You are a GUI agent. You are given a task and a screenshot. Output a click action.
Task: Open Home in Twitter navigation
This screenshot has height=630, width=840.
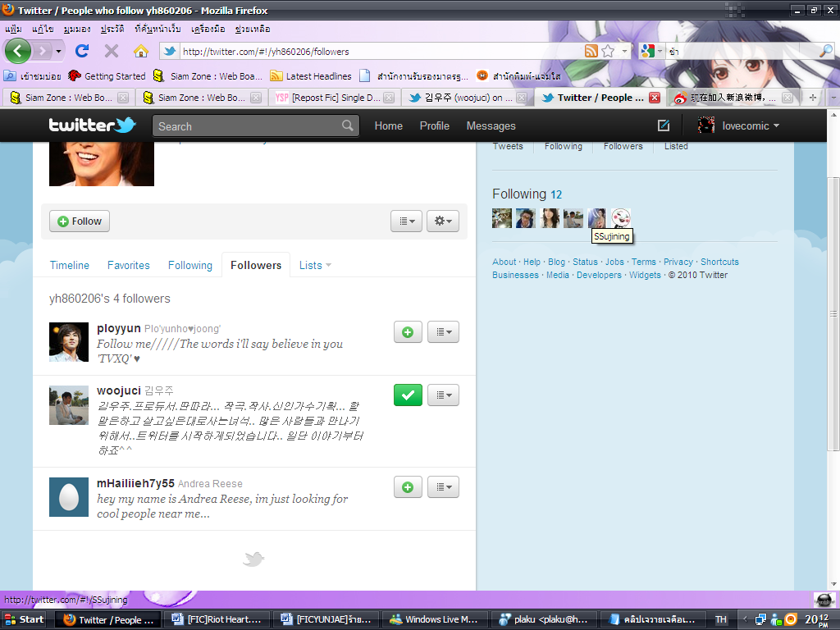[x=388, y=126]
